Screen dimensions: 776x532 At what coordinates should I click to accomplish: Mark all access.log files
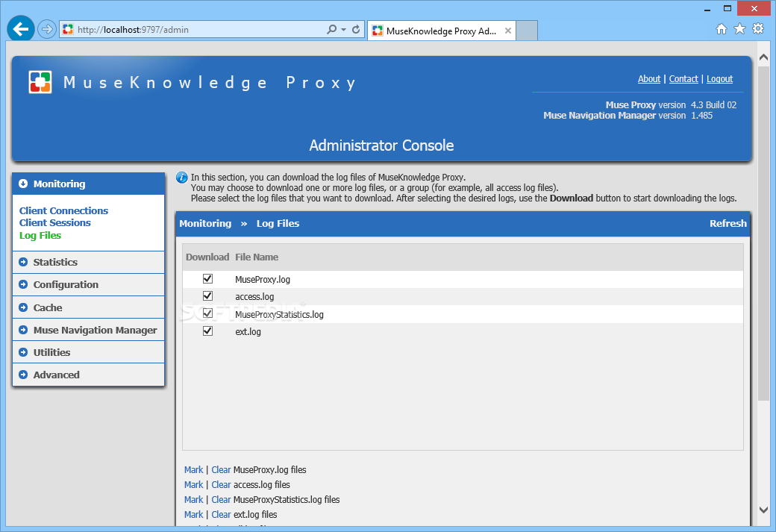point(193,484)
